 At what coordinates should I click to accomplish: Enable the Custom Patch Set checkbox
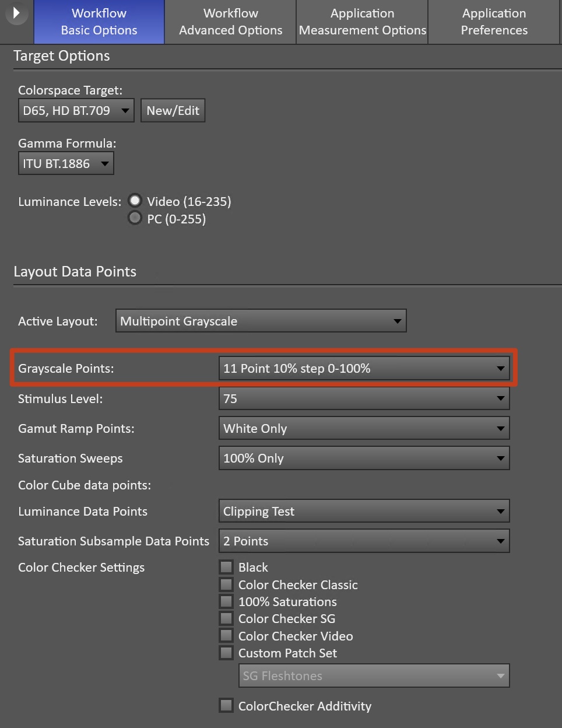[x=226, y=653]
